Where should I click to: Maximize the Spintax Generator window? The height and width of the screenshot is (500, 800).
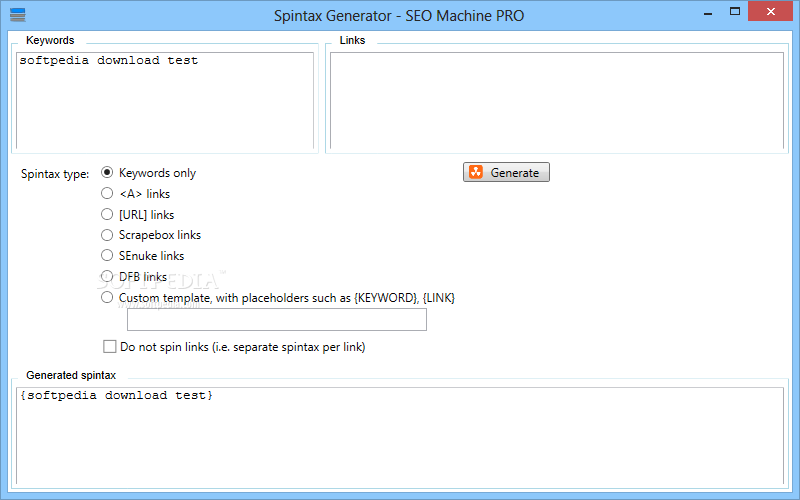click(735, 12)
